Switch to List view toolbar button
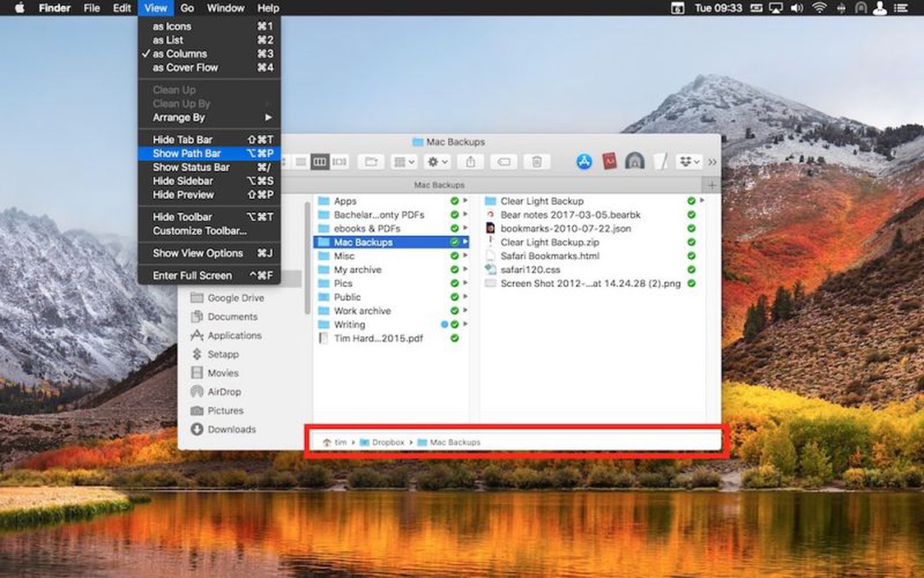This screenshot has height=578, width=924. pyautogui.click(x=300, y=162)
